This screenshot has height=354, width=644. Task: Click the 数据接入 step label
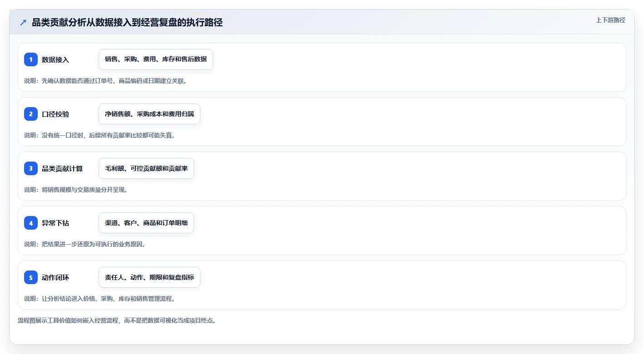click(x=55, y=59)
